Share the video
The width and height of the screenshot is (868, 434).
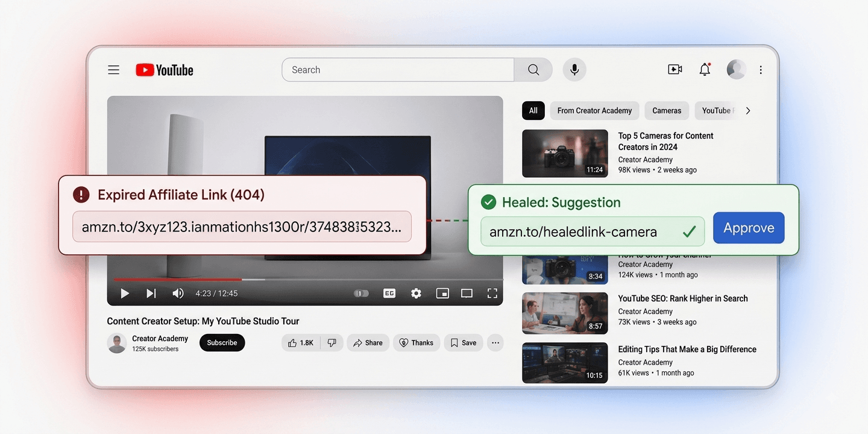[x=368, y=343]
